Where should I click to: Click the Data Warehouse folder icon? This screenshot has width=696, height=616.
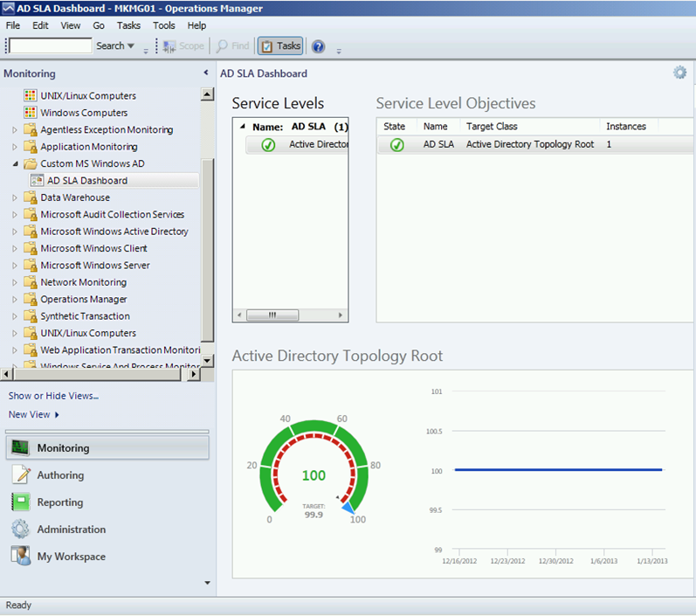(x=31, y=197)
